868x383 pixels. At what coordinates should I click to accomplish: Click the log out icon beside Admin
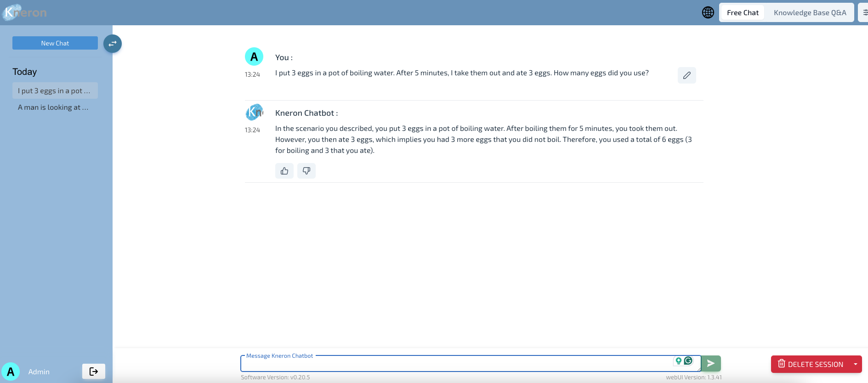(x=94, y=372)
